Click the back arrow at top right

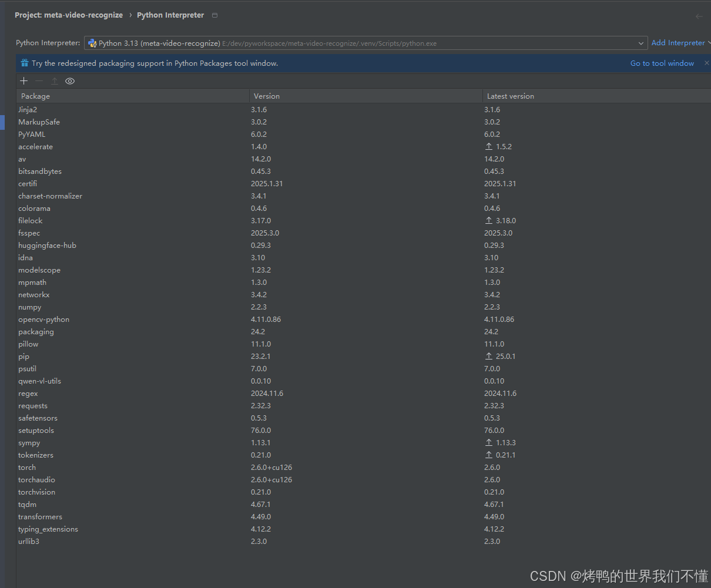click(x=699, y=16)
